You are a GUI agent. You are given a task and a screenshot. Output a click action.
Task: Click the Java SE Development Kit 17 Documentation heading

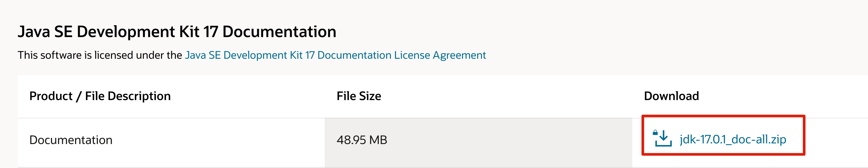point(177,32)
